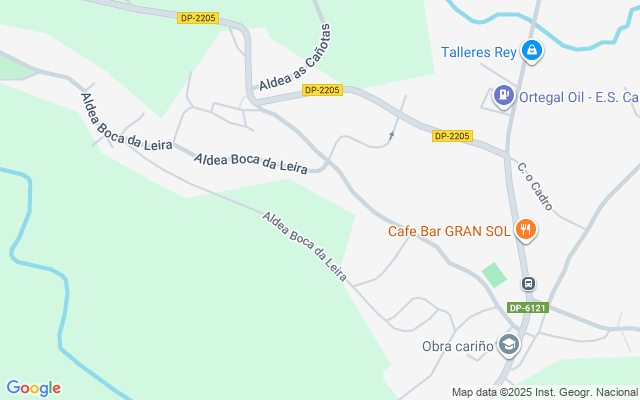Click the C. o Cadro street label
The width and height of the screenshot is (640, 400).
click(535, 187)
